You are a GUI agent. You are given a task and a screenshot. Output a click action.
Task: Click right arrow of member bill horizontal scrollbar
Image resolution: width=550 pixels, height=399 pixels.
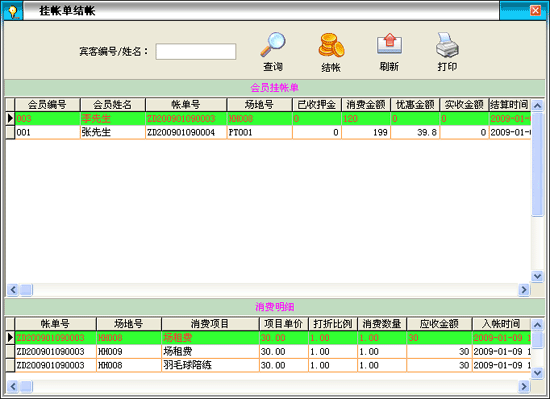coord(524,290)
